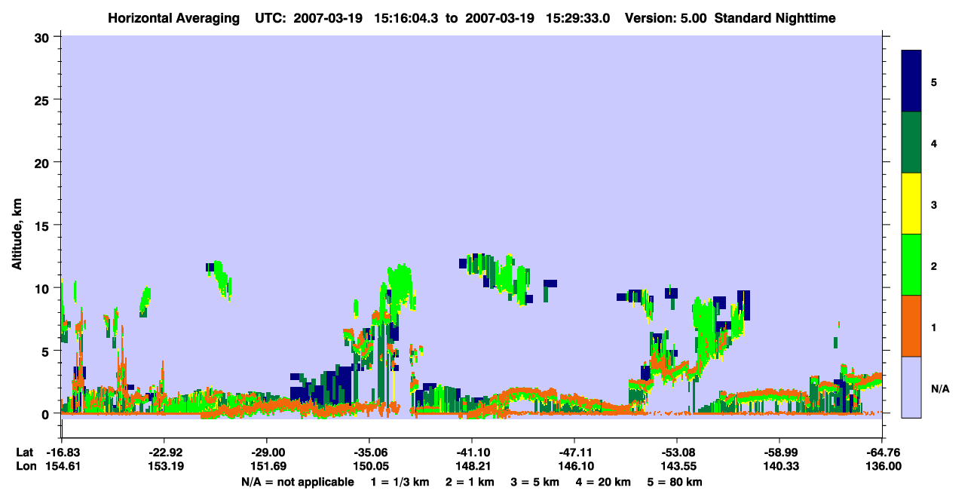This screenshot has width=980, height=503.
Task: Click latitude value -16.83
Action: coord(62,452)
